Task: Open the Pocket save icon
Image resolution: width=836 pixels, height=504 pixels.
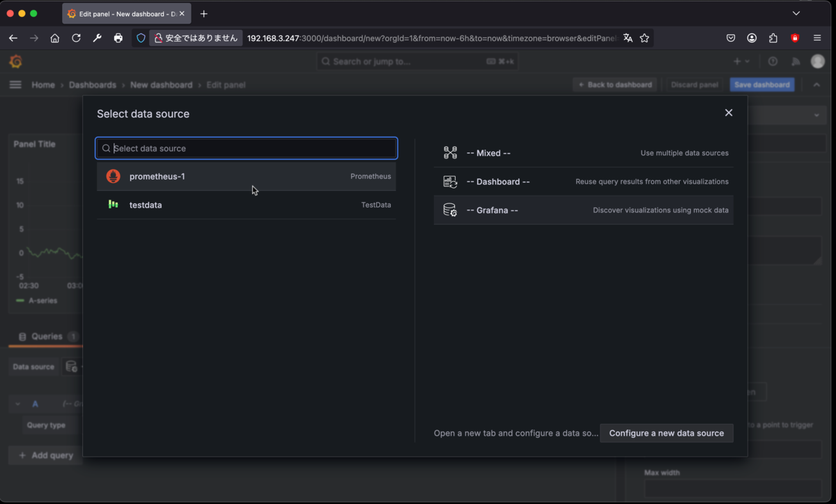Action: point(731,38)
